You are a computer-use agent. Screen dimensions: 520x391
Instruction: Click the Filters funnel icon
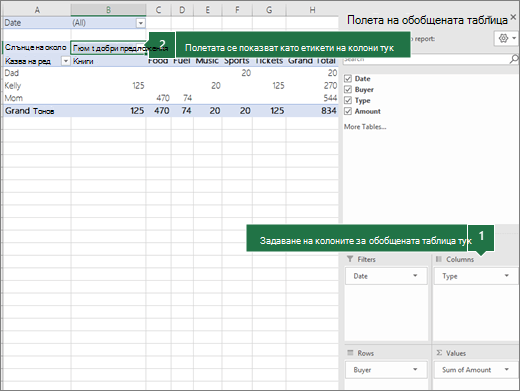pyautogui.click(x=350, y=259)
